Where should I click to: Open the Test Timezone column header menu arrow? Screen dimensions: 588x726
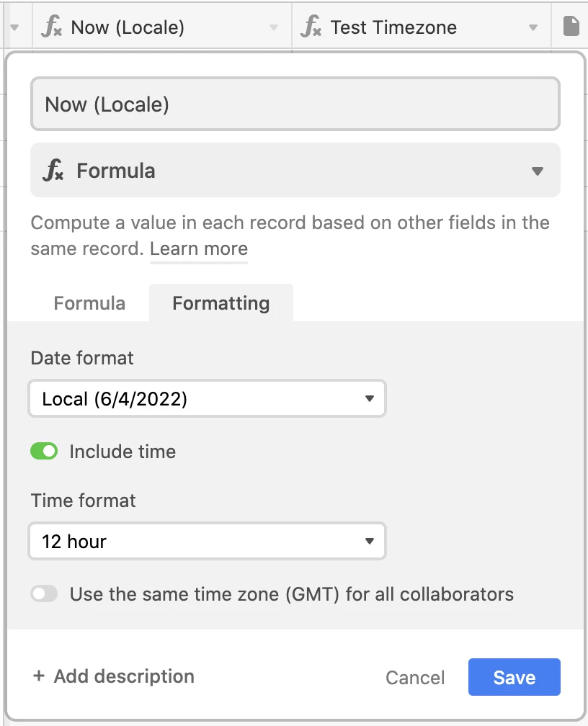coord(533,27)
